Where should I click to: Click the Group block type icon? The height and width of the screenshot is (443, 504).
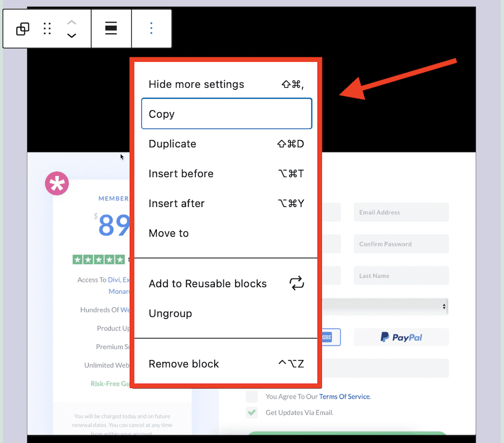(x=23, y=28)
